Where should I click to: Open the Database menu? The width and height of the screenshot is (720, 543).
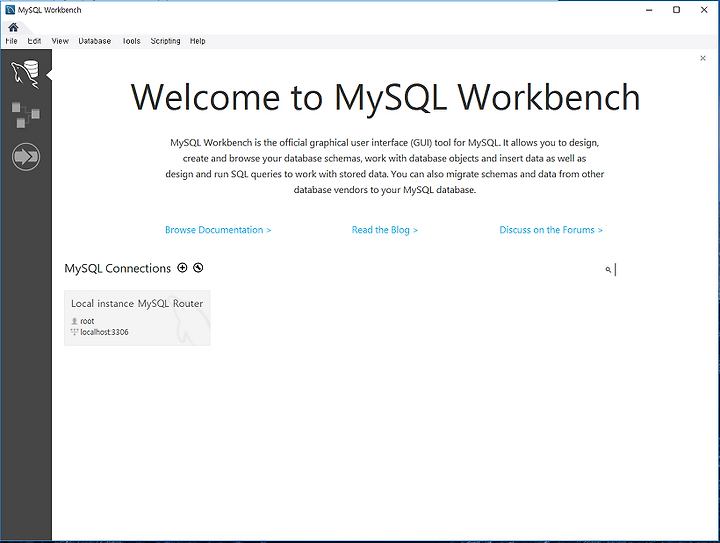coord(95,41)
